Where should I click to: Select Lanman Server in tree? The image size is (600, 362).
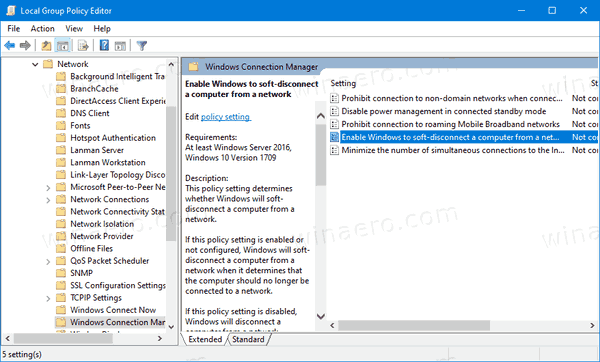click(x=97, y=150)
